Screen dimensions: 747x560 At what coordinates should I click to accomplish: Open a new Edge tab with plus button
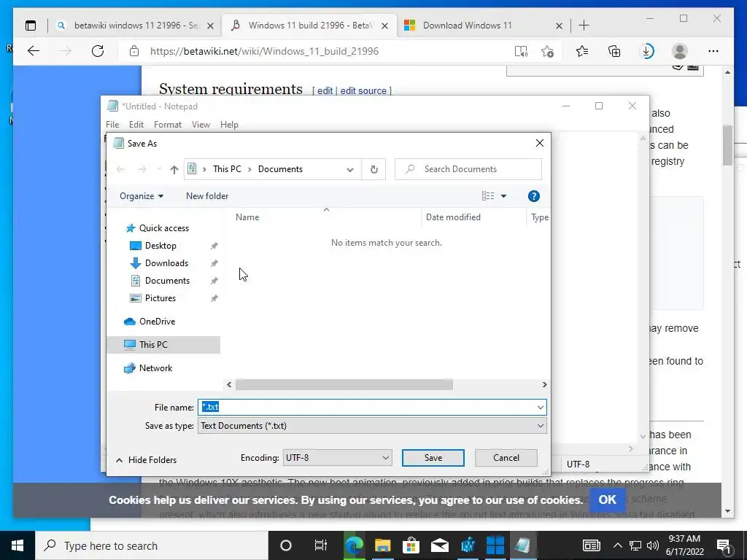click(584, 26)
